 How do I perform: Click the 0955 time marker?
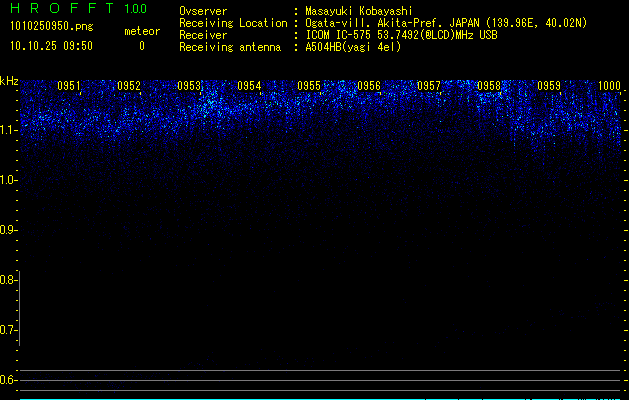coord(309,86)
